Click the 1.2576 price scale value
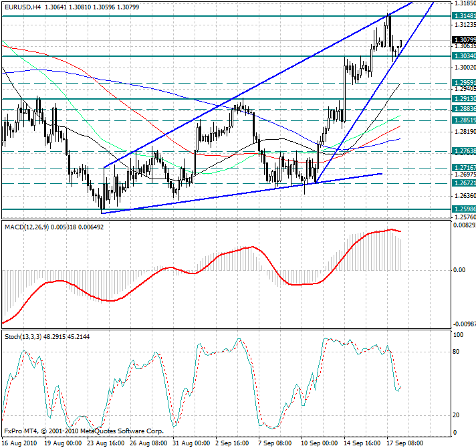Screen dimensions: 476x448 (465, 217)
